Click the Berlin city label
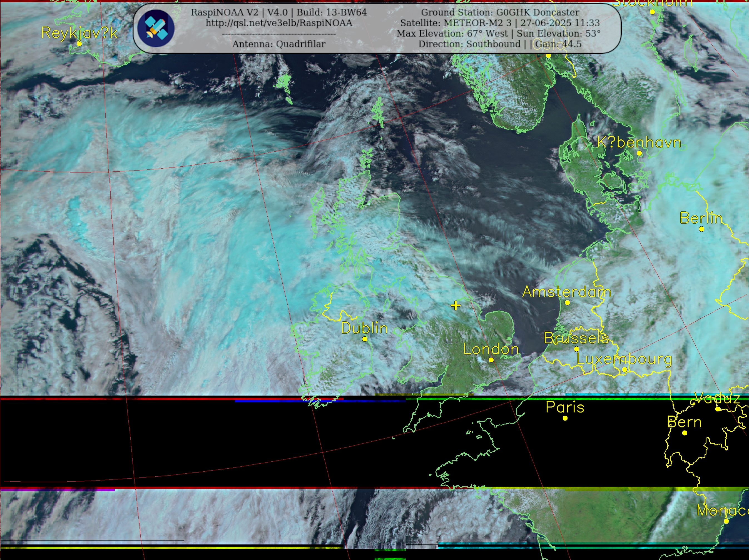 [701, 218]
